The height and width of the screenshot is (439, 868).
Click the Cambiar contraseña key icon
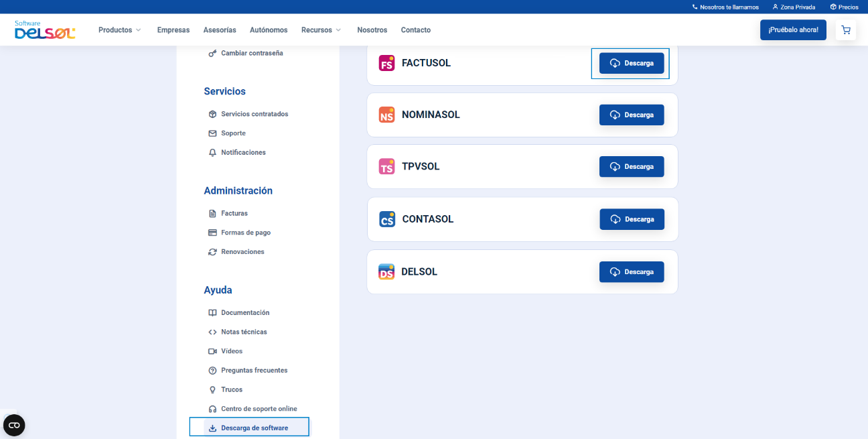[212, 52]
